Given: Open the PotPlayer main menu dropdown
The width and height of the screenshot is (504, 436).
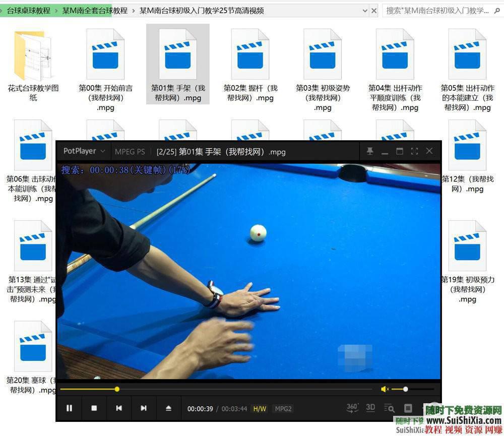Looking at the screenshot, I should coord(84,151).
